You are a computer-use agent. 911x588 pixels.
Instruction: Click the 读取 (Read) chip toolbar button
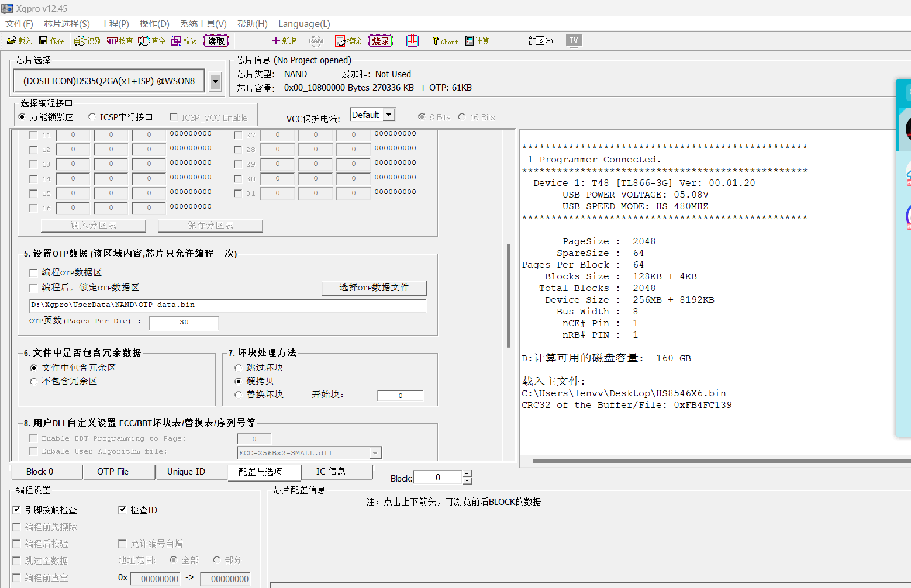[x=216, y=41]
